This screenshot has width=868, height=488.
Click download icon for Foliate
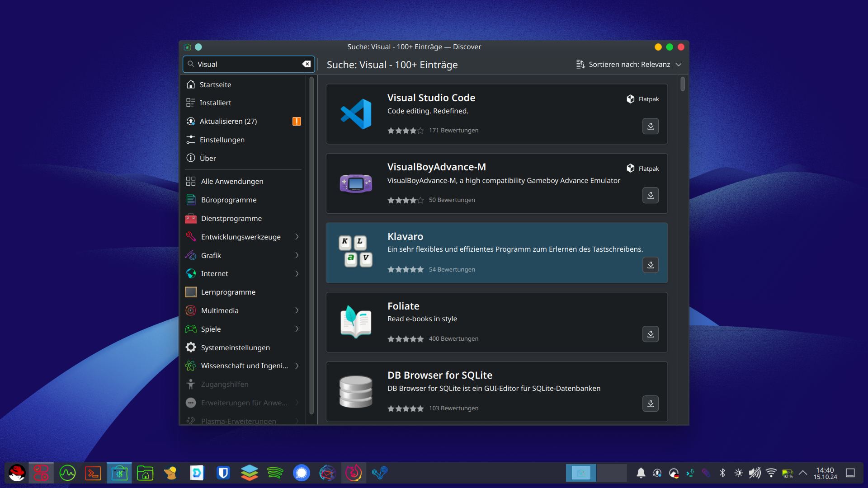tap(650, 334)
